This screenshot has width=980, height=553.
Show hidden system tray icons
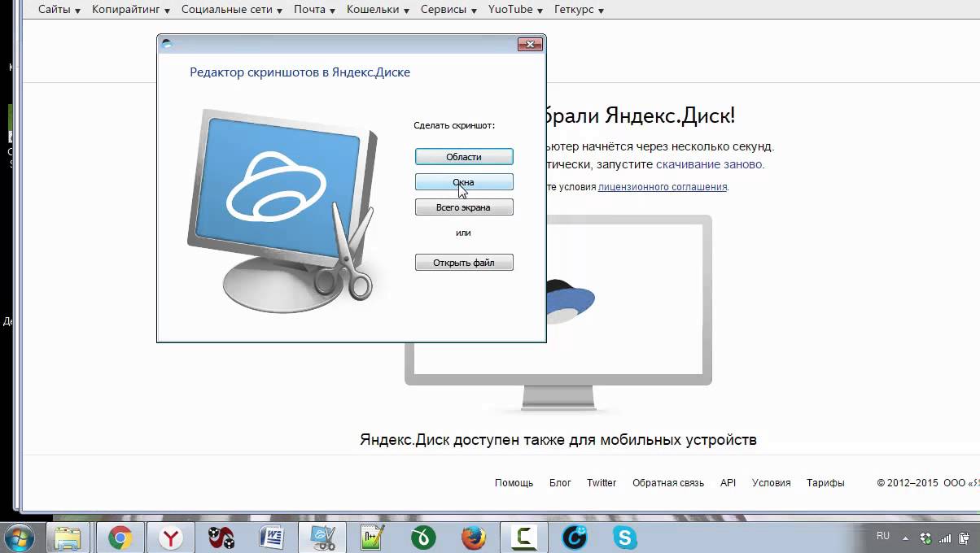pyautogui.click(x=905, y=538)
